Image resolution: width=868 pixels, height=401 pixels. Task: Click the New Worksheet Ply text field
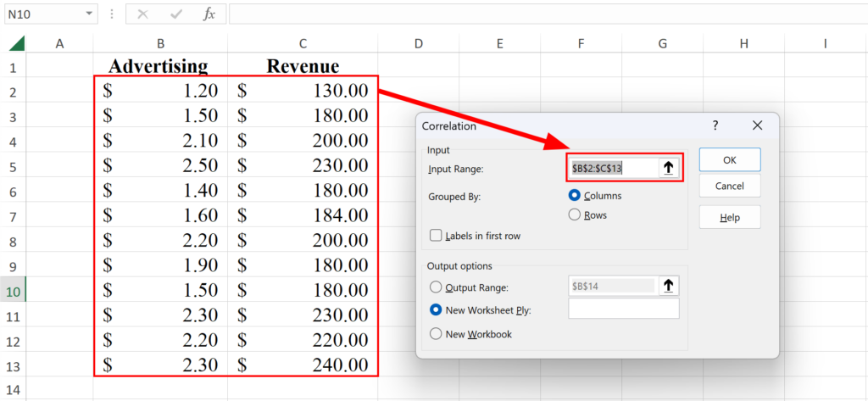[x=623, y=309]
